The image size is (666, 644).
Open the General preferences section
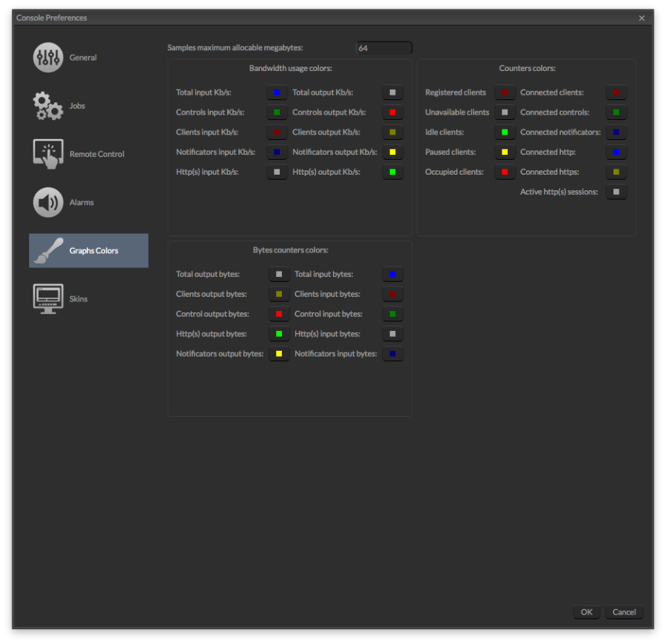pyautogui.click(x=48, y=57)
